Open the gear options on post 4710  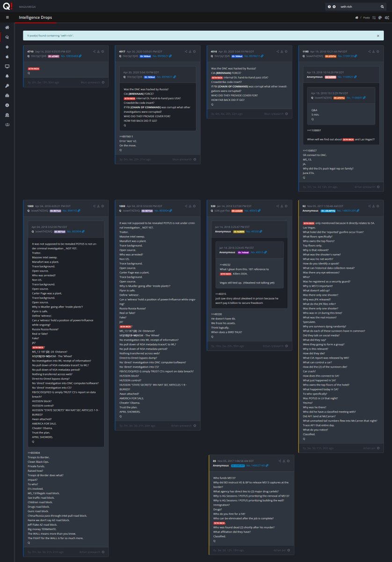coord(102,51)
